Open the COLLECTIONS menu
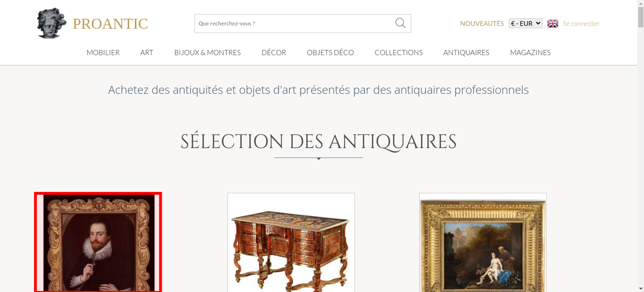 point(399,52)
